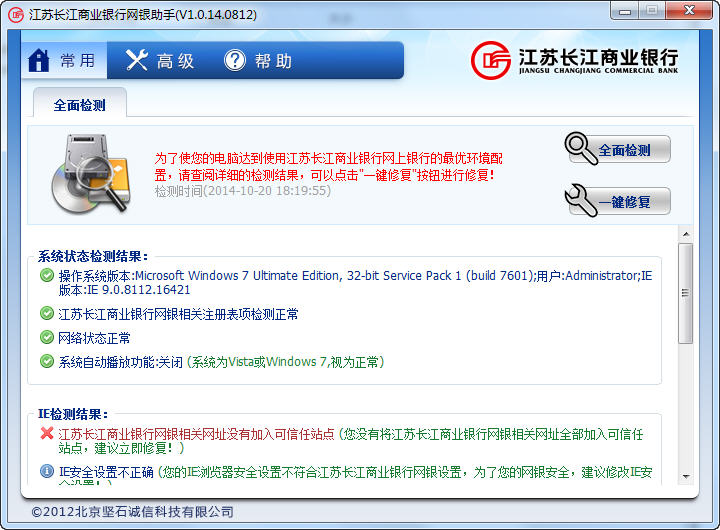This screenshot has width=720, height=530.
Task: Select 系统自动播放功能:关闭 result text
Action: click(x=120, y=362)
